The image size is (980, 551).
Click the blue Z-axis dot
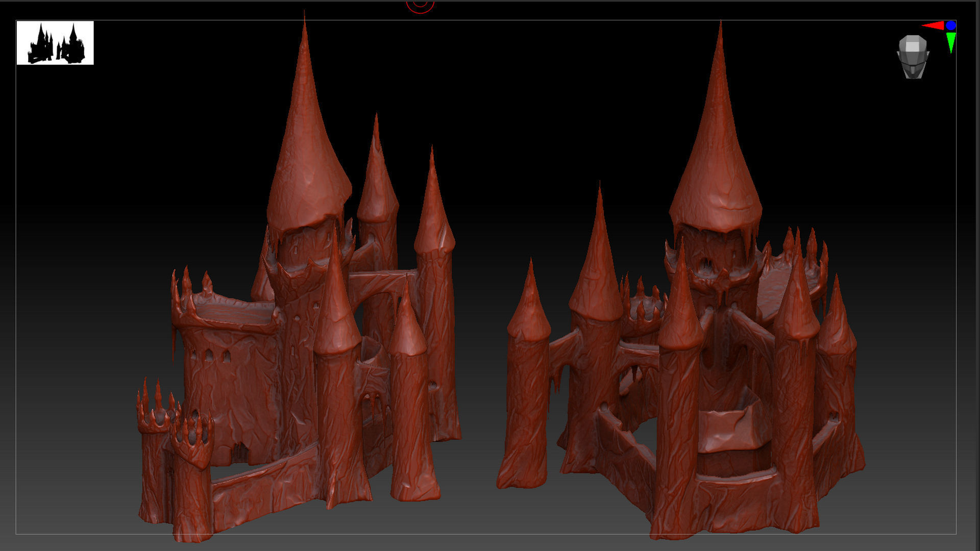(x=951, y=26)
